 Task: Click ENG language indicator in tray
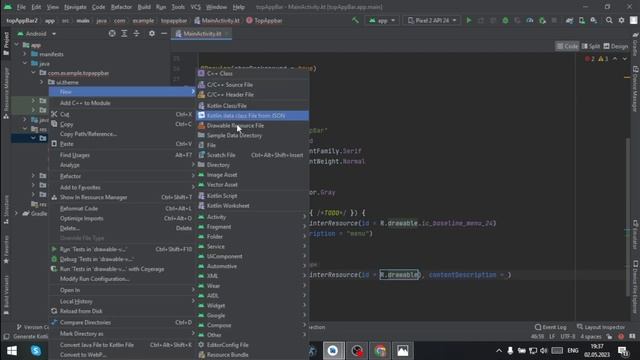(573, 351)
